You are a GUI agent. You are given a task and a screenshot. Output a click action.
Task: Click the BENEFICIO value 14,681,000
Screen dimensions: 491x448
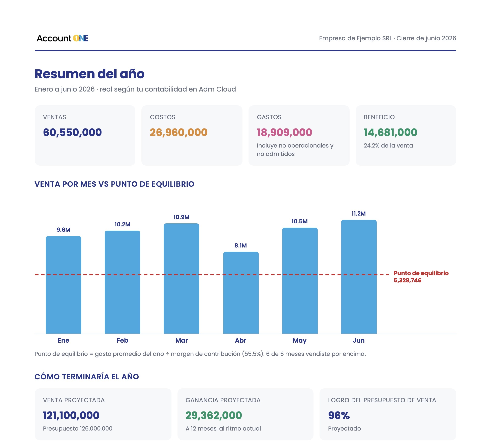[x=390, y=132]
